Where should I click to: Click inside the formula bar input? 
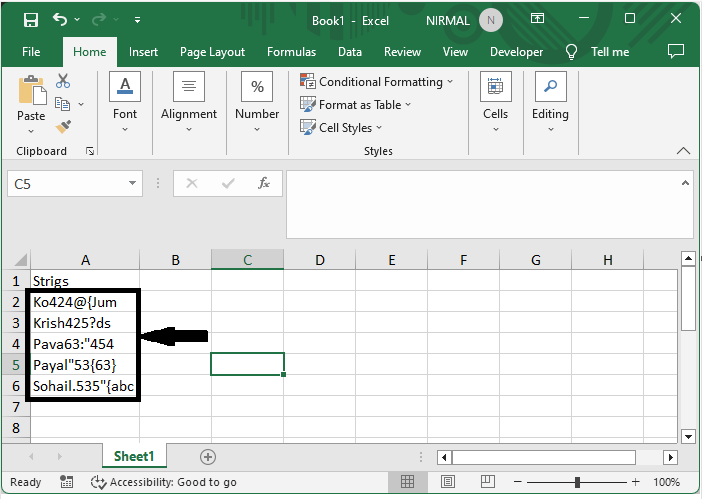point(484,204)
